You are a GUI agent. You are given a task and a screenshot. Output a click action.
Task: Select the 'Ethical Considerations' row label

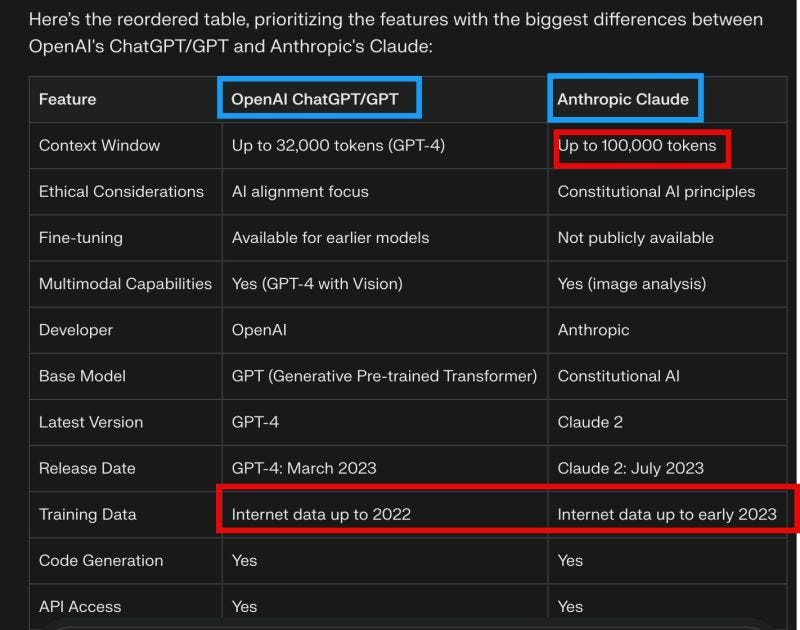point(121,191)
